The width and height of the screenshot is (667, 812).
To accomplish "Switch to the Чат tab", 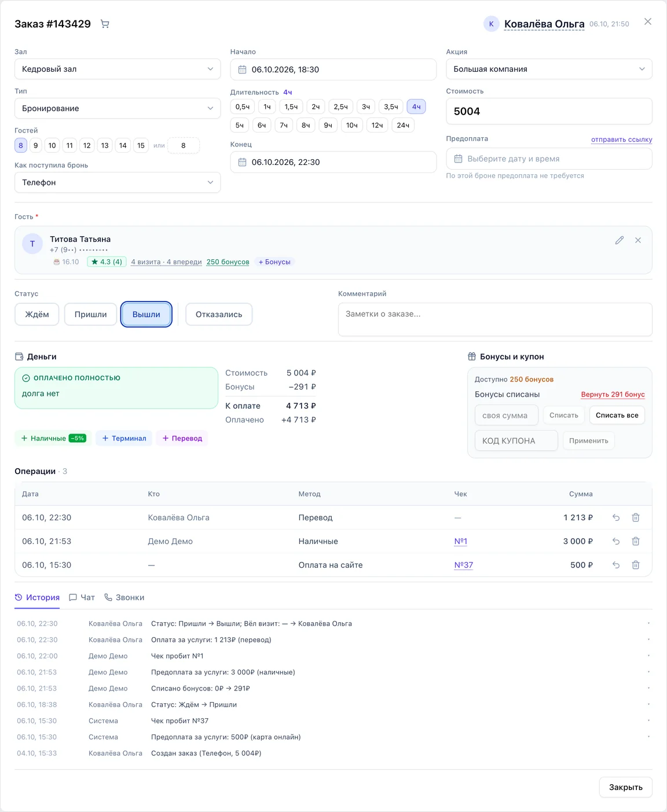I will (82, 597).
